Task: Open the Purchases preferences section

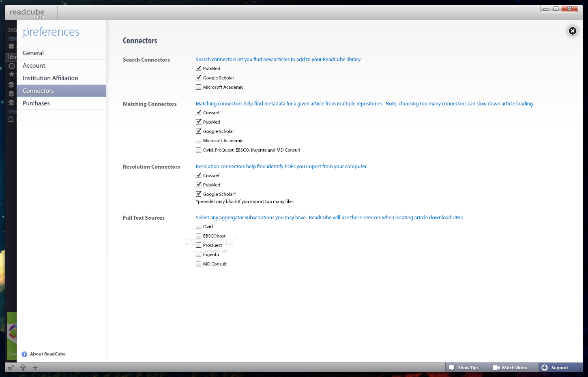Action: [61, 103]
